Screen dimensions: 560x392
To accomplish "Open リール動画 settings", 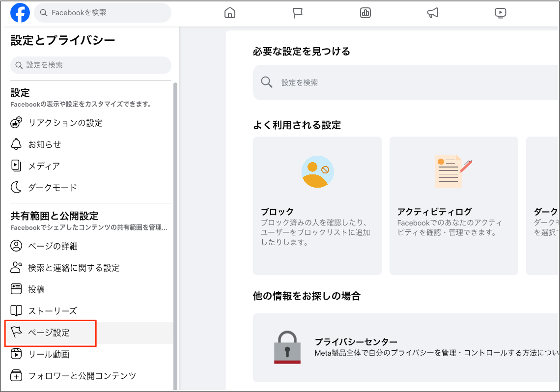I will pos(91,354).
